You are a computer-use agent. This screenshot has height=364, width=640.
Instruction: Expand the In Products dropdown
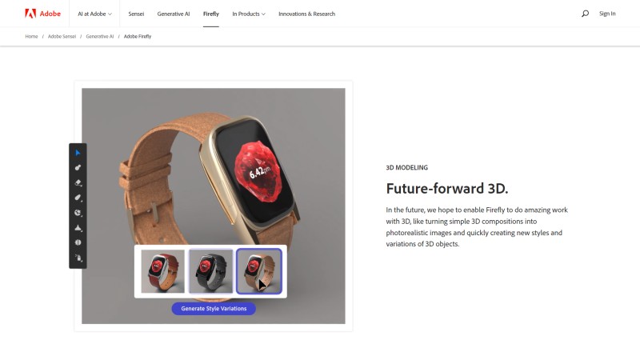pyautogui.click(x=249, y=14)
